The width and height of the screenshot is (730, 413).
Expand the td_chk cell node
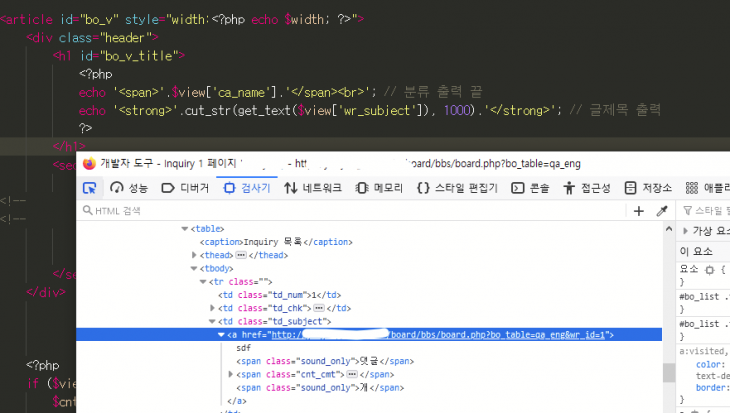[x=212, y=308]
